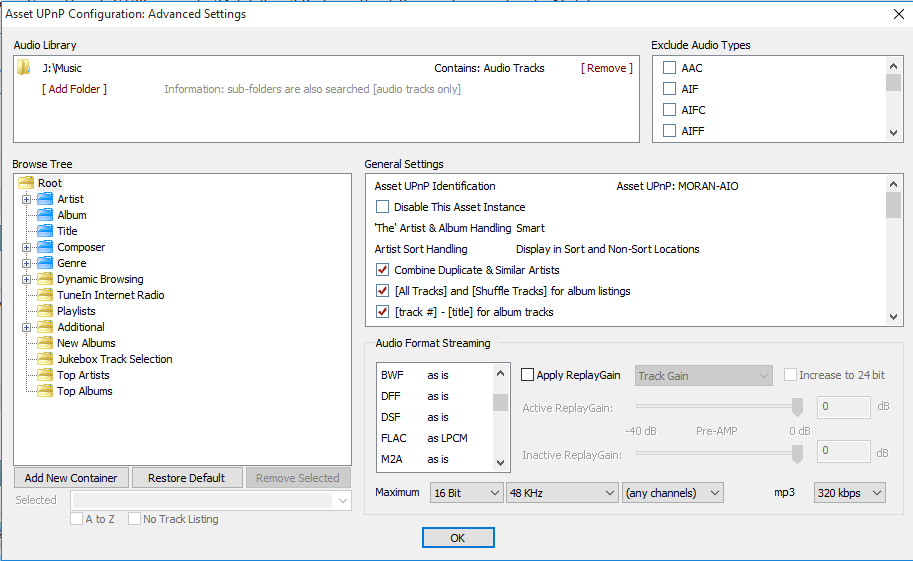Check the AAC exclude audio type
This screenshot has width=913, height=561.
click(670, 68)
